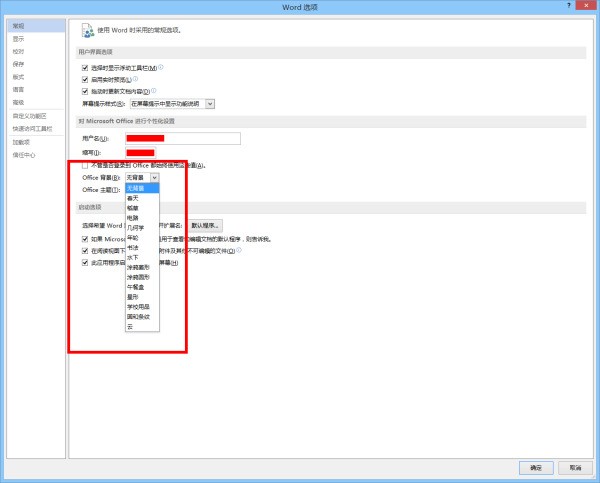Open 快速访问工具栏 settings

[x=36, y=129]
